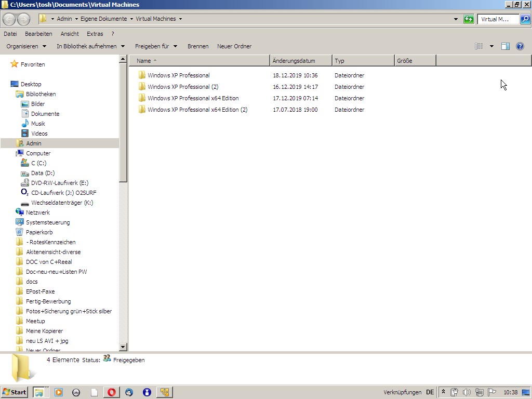Screen dimensions: 532x399
Task: Select Admin in the navigation tree
Action: tap(34, 143)
